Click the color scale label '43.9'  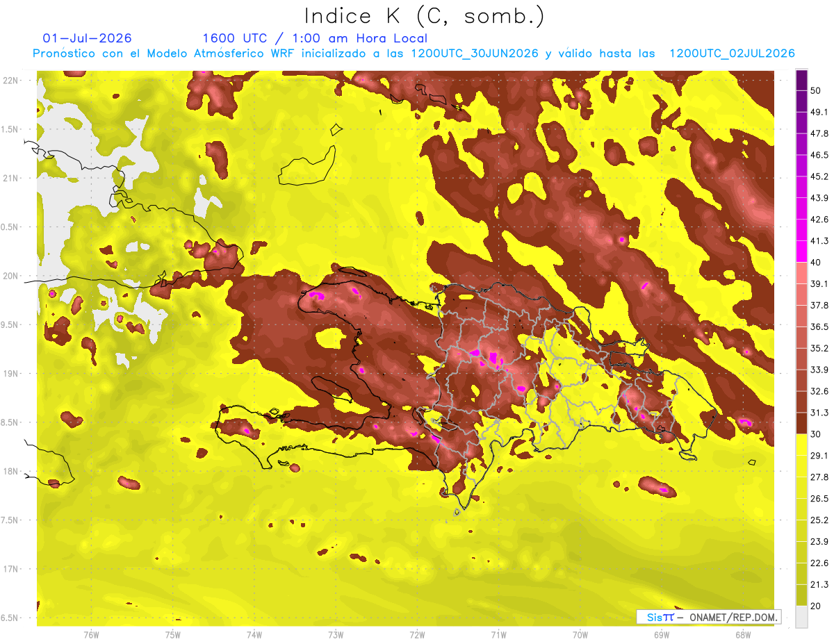point(819,198)
